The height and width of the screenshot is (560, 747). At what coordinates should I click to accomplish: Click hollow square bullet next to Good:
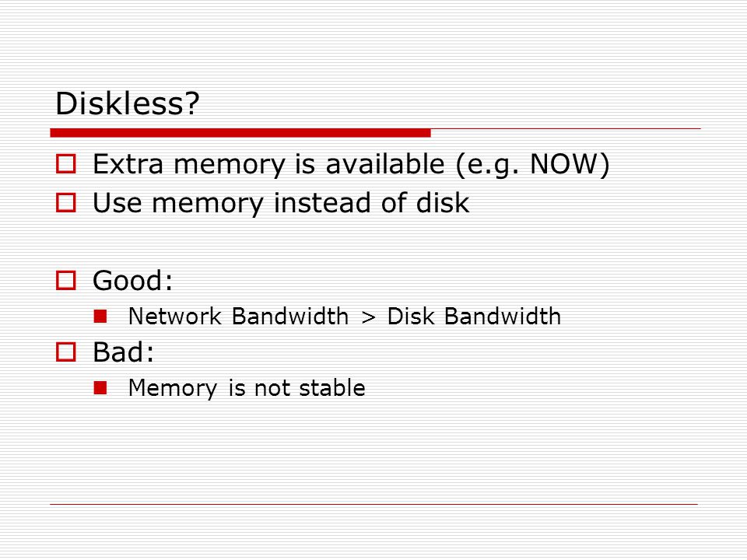pos(65,281)
